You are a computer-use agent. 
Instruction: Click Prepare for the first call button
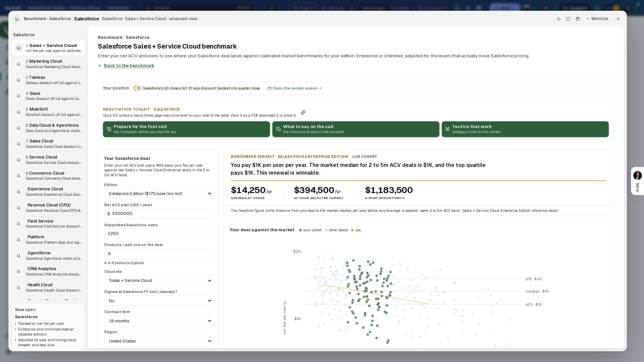pyautogui.click(x=186, y=129)
